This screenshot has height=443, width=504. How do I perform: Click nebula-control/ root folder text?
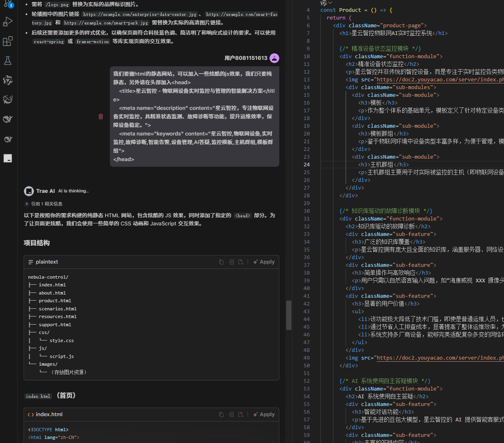pyautogui.click(x=48, y=277)
